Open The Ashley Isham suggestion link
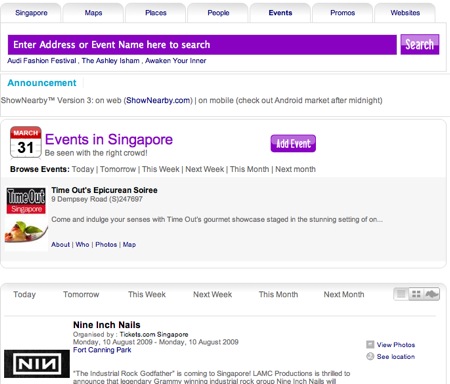 coord(111,61)
